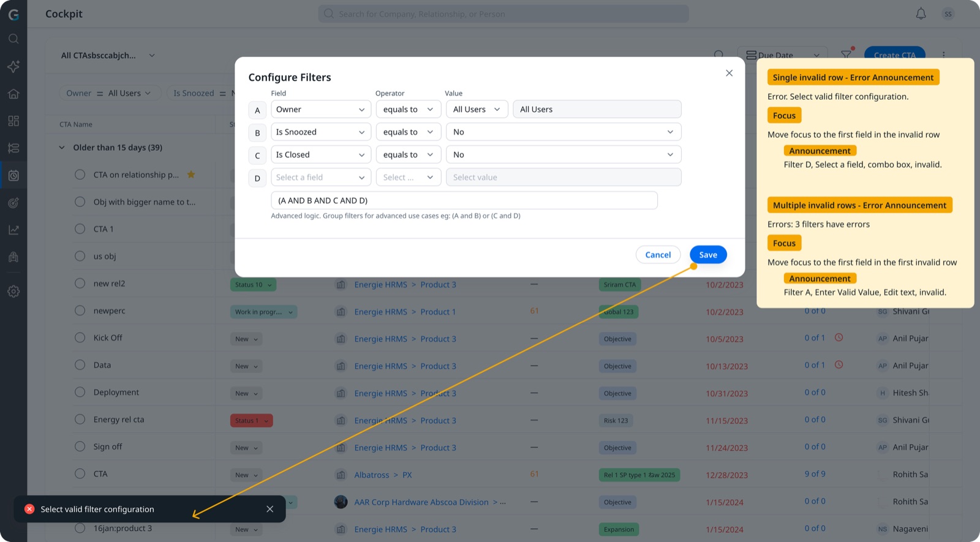980x542 pixels.
Task: Click the overdue clock icon for Kick Off
Action: point(839,337)
